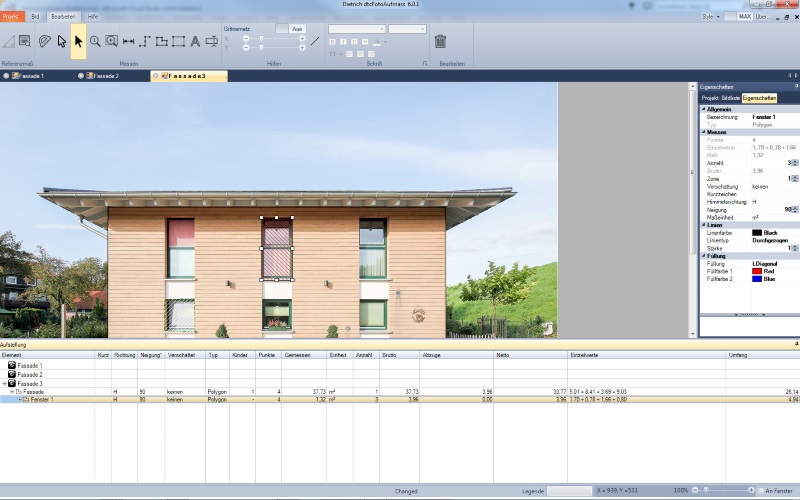This screenshot has width=800, height=500.
Task: Select the straight line drawing tool
Action: pos(315,41)
